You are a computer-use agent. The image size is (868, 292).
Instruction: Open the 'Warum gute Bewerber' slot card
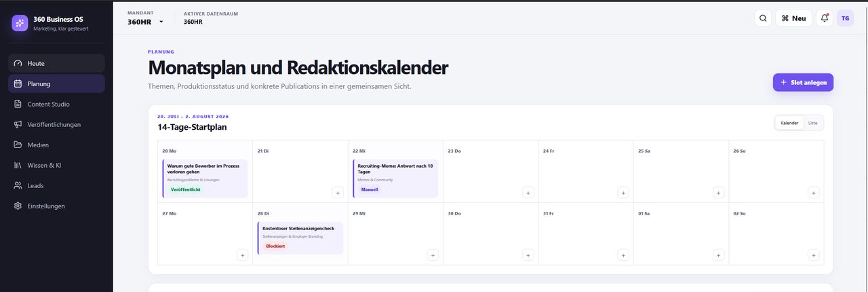(x=205, y=179)
